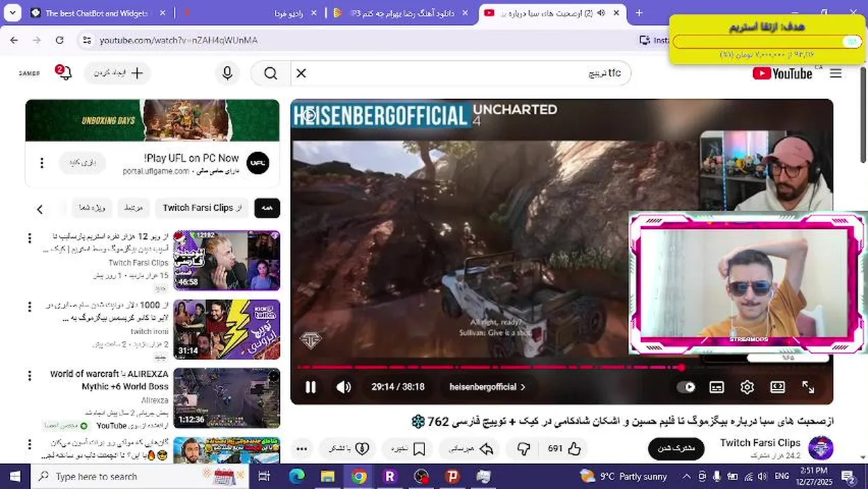Toggle the autoplay switch in the player
This screenshot has height=489, width=868.
[x=687, y=387]
